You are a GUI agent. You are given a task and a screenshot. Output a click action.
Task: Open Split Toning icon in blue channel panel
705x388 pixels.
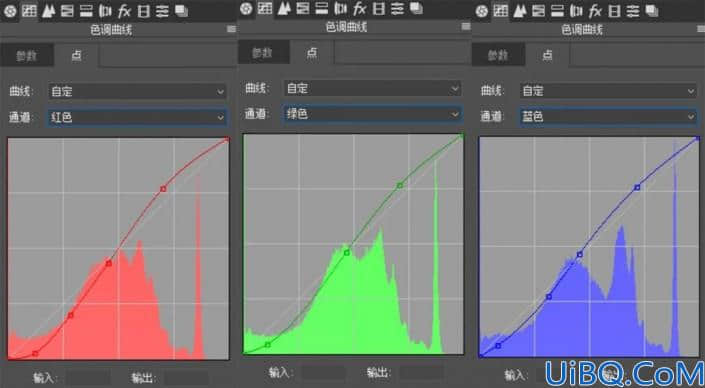pos(557,11)
